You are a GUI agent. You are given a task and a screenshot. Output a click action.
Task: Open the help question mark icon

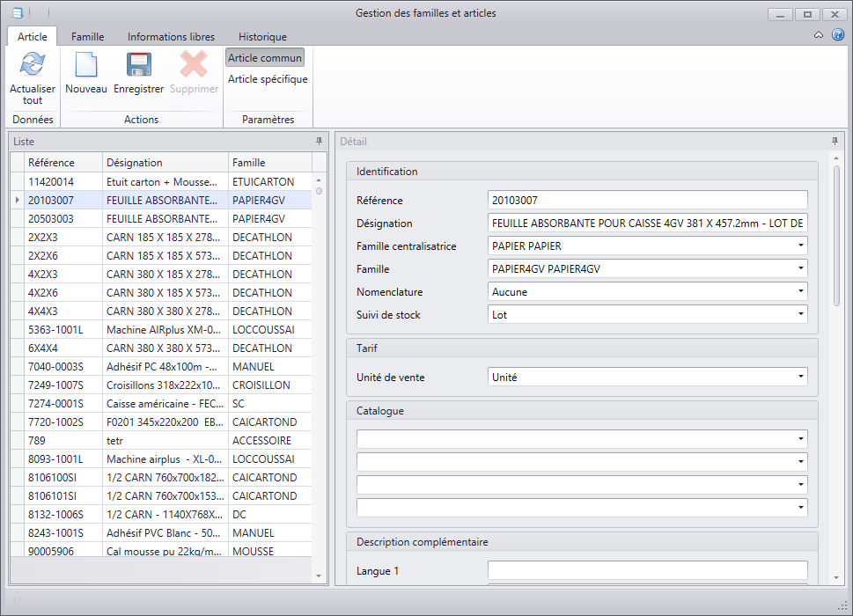(x=838, y=35)
